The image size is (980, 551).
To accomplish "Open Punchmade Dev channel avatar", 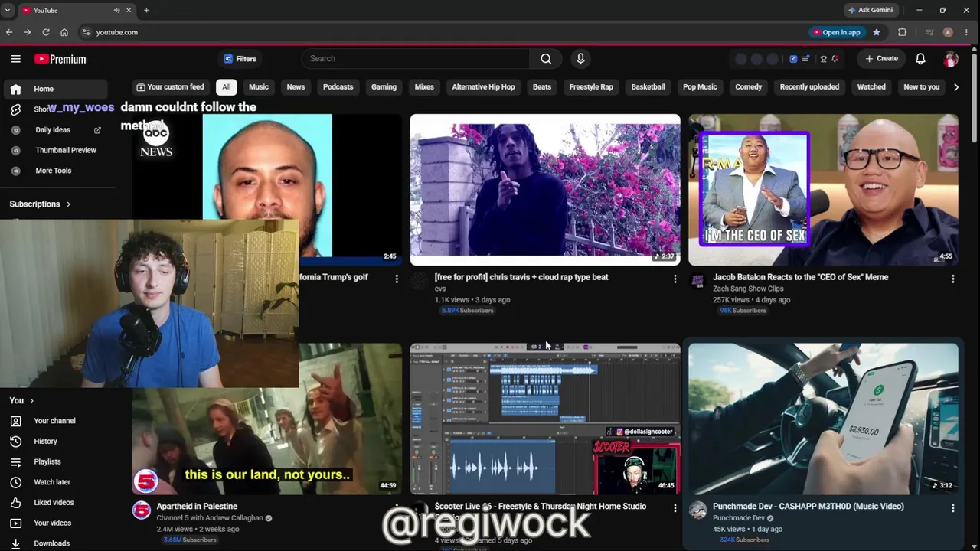I will [697, 510].
